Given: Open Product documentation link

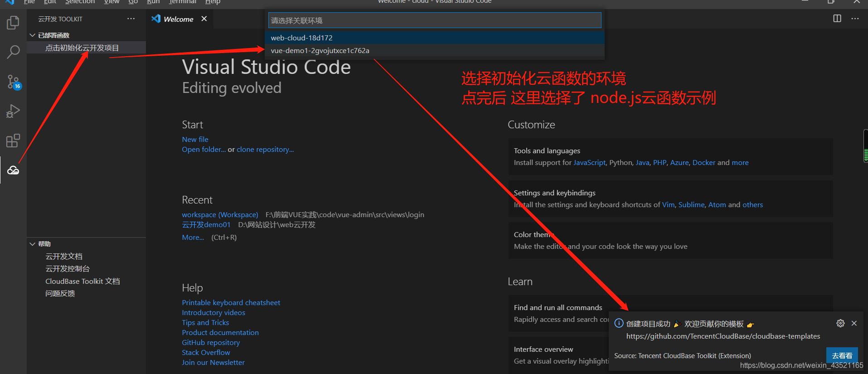Looking at the screenshot, I should click(x=220, y=332).
